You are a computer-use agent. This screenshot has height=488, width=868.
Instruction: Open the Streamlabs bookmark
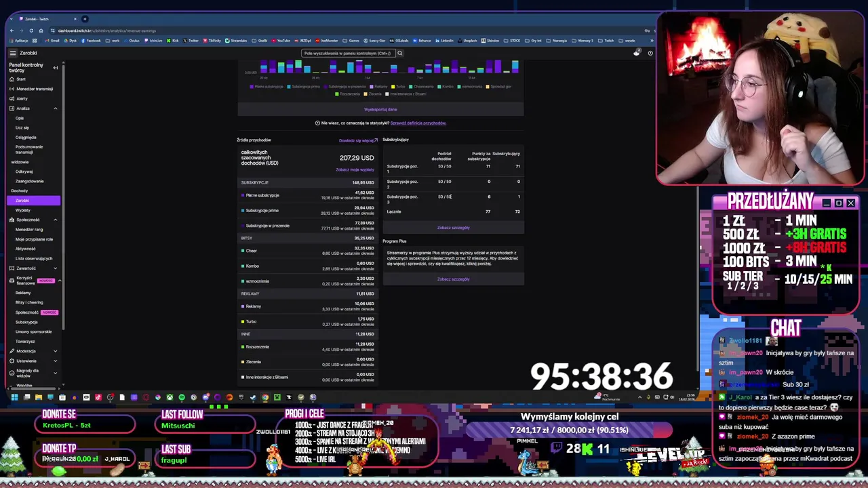click(237, 41)
